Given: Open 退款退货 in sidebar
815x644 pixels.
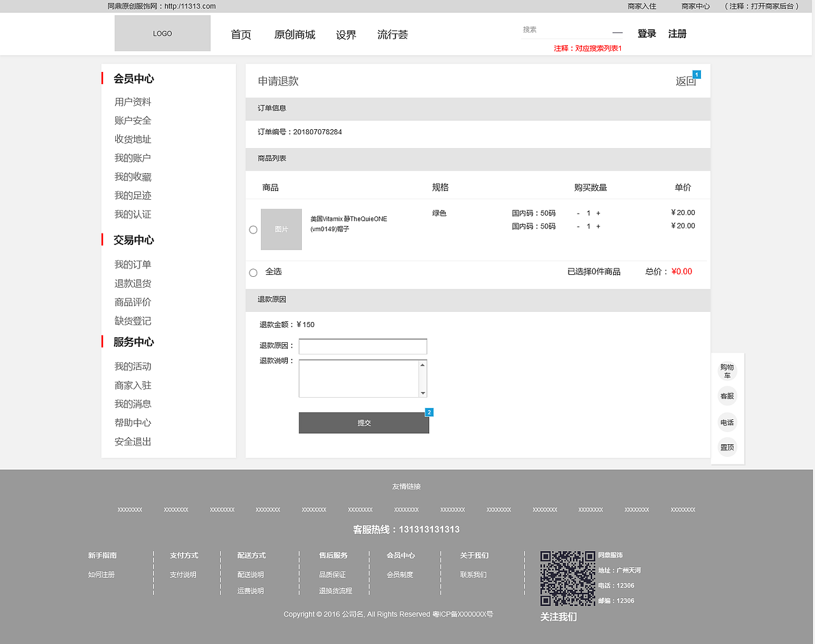Looking at the screenshot, I should (x=133, y=283).
